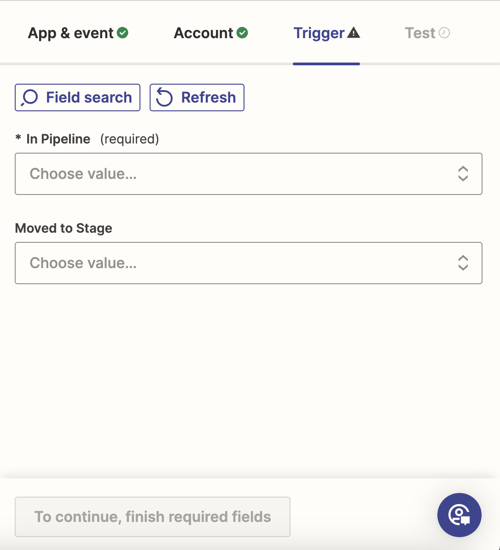Click 'Choose value...' placeholder in In Pipeline

point(83,174)
